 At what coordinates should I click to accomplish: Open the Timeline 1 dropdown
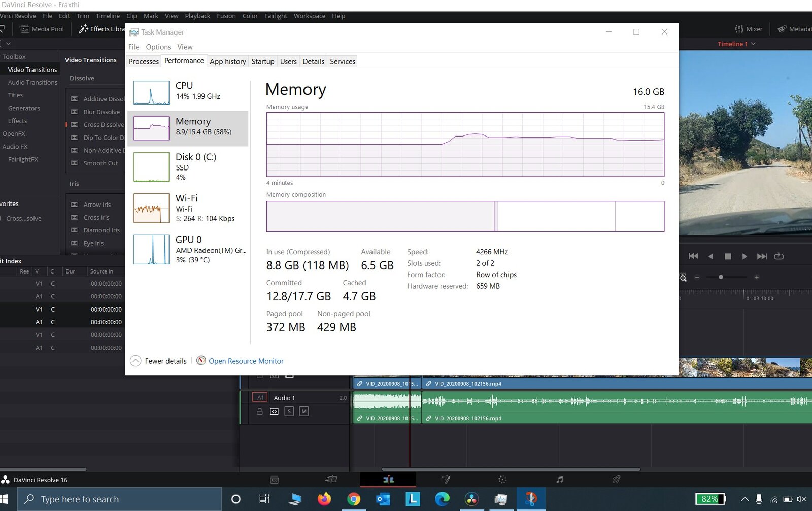click(736, 44)
